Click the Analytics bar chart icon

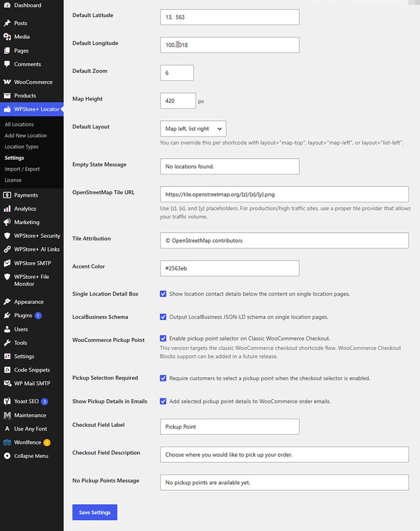[x=7, y=209]
